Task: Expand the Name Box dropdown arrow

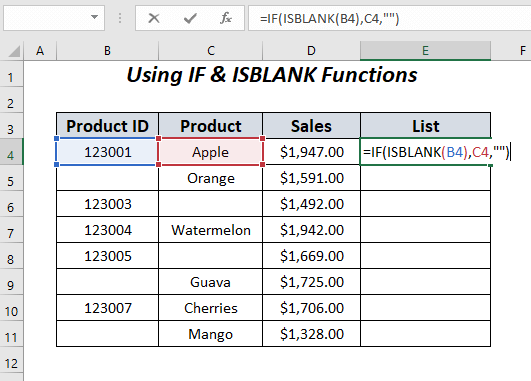Action: (94, 17)
